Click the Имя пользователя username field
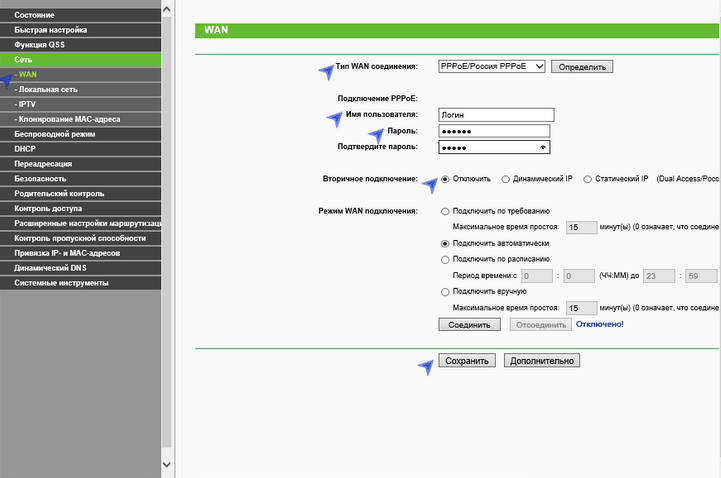Image resolution: width=721 pixels, height=478 pixels. (494, 114)
